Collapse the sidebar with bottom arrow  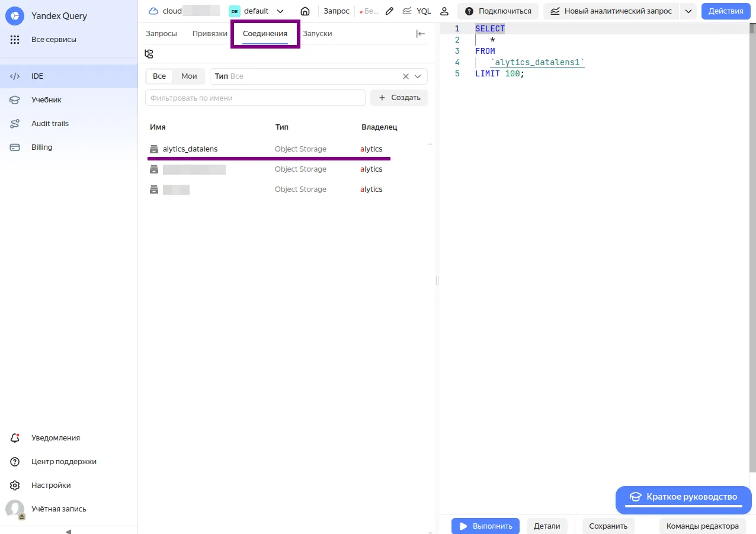click(x=68, y=531)
